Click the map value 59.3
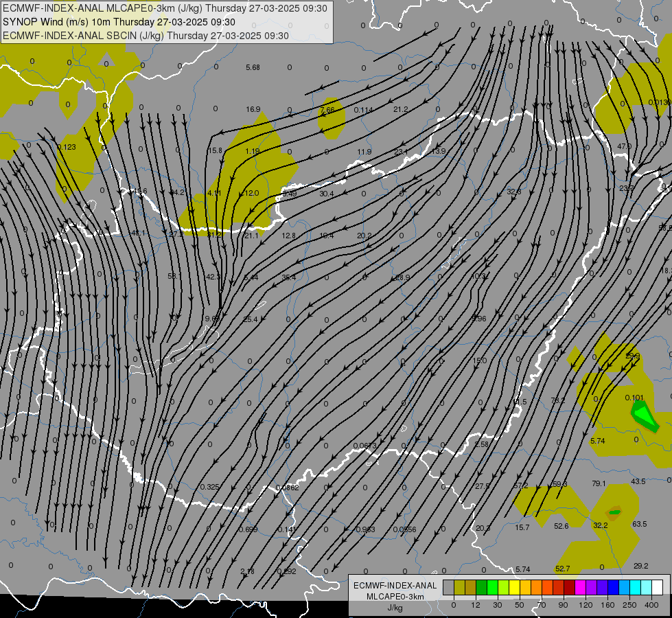The image size is (672, 618). click(559, 484)
